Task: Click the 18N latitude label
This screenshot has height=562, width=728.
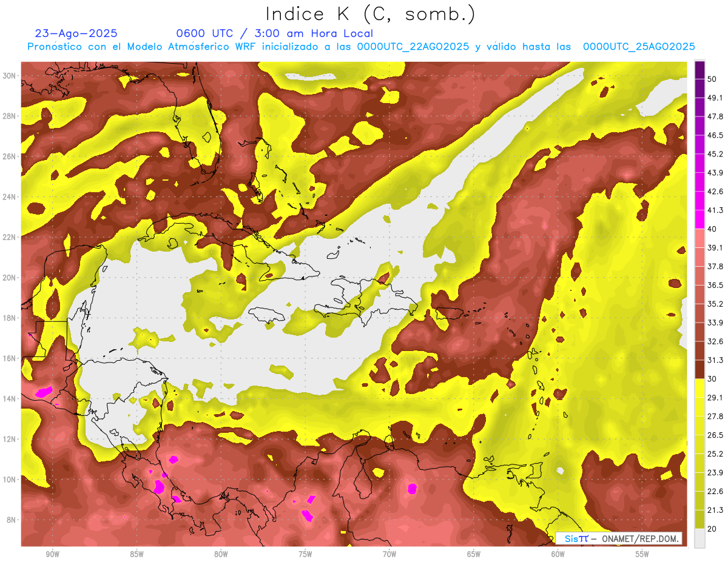Action: 9,318
